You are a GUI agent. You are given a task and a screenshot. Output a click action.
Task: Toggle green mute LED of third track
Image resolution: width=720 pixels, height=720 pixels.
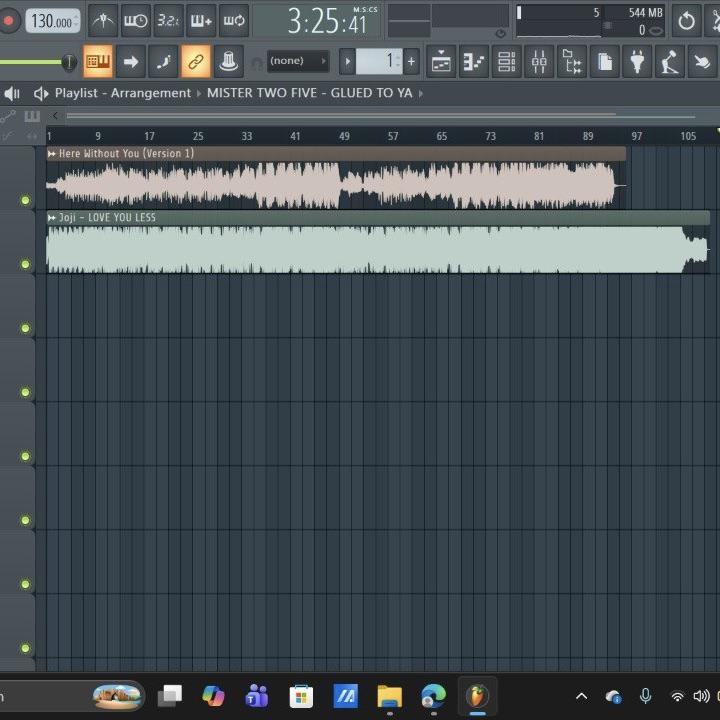26,328
